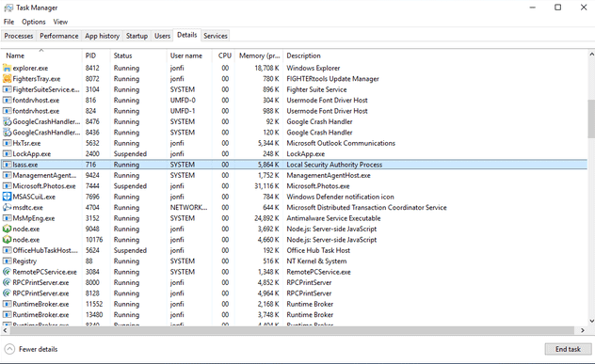Click the msdtc.exe process icon
The image size is (595, 364).
[7, 208]
